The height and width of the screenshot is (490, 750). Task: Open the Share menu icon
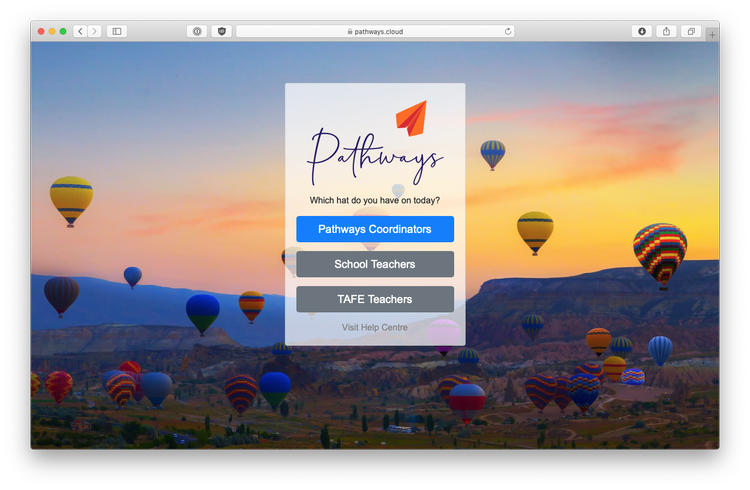[x=666, y=32]
